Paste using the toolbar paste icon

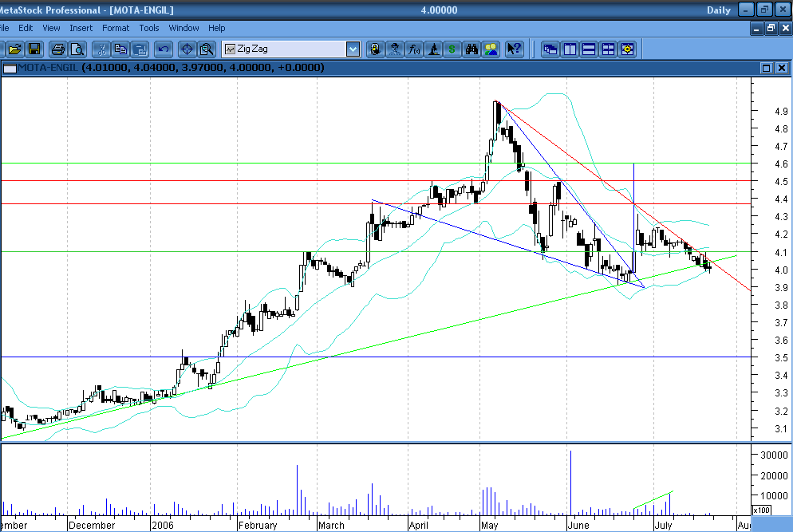click(140, 49)
